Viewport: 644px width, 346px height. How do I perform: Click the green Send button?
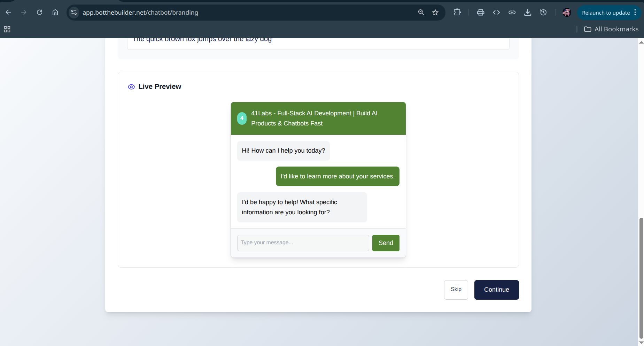[x=386, y=243]
